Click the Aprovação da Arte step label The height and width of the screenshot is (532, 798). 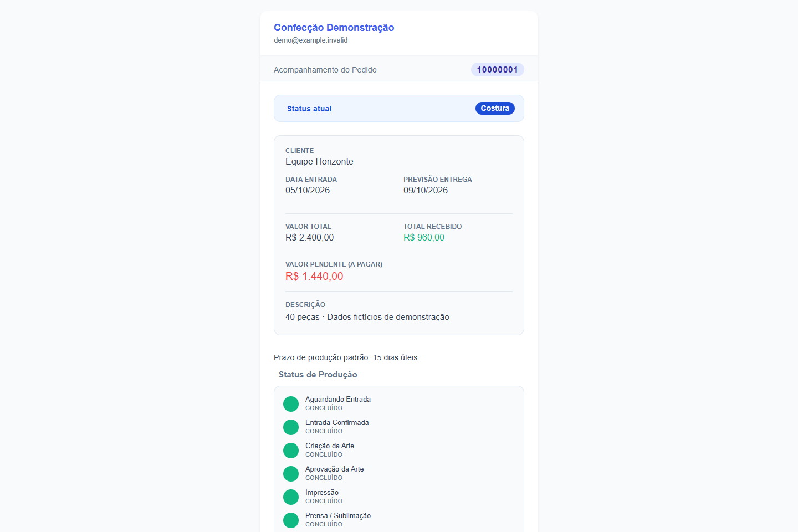[x=335, y=469]
